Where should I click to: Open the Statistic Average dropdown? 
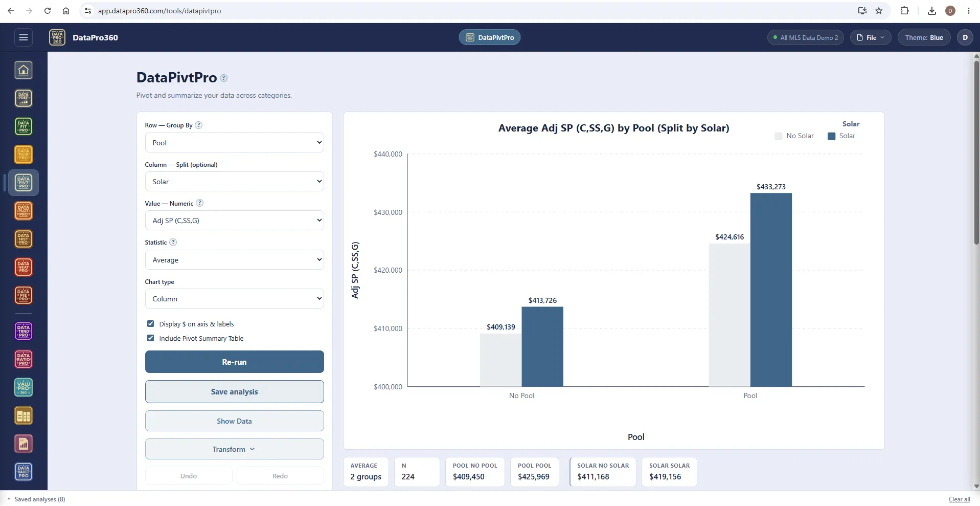tap(234, 260)
